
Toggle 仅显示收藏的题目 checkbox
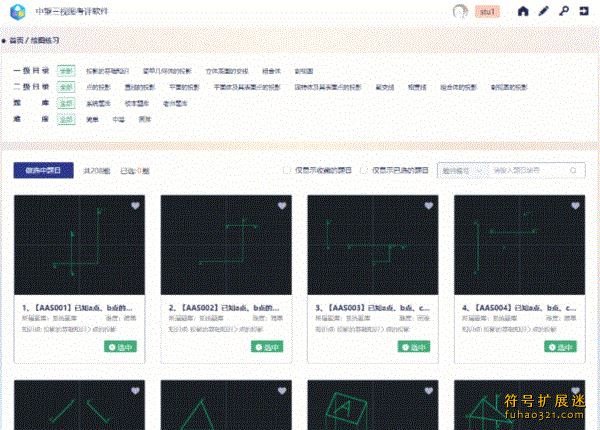pos(286,171)
